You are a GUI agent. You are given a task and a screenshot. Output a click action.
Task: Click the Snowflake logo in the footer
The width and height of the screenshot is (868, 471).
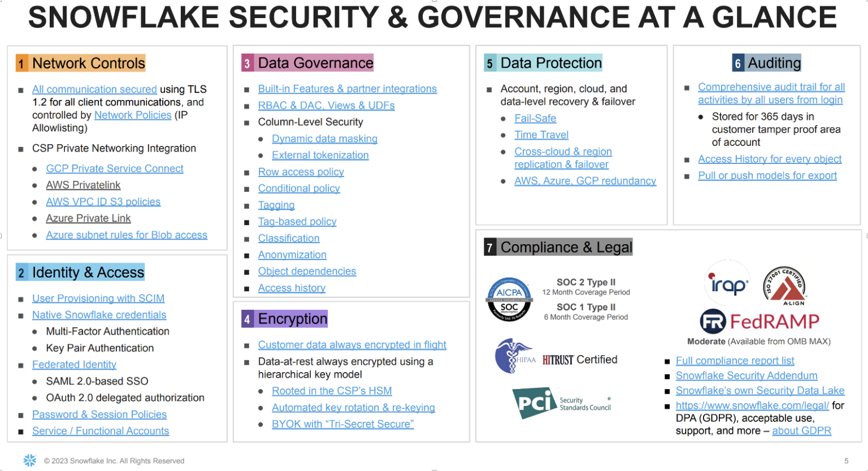pyautogui.click(x=30, y=460)
